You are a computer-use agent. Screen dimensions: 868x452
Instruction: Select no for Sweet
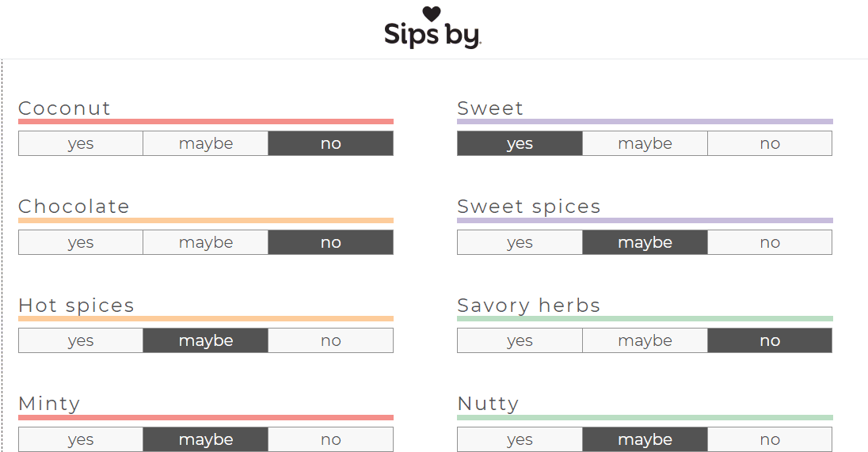770,143
